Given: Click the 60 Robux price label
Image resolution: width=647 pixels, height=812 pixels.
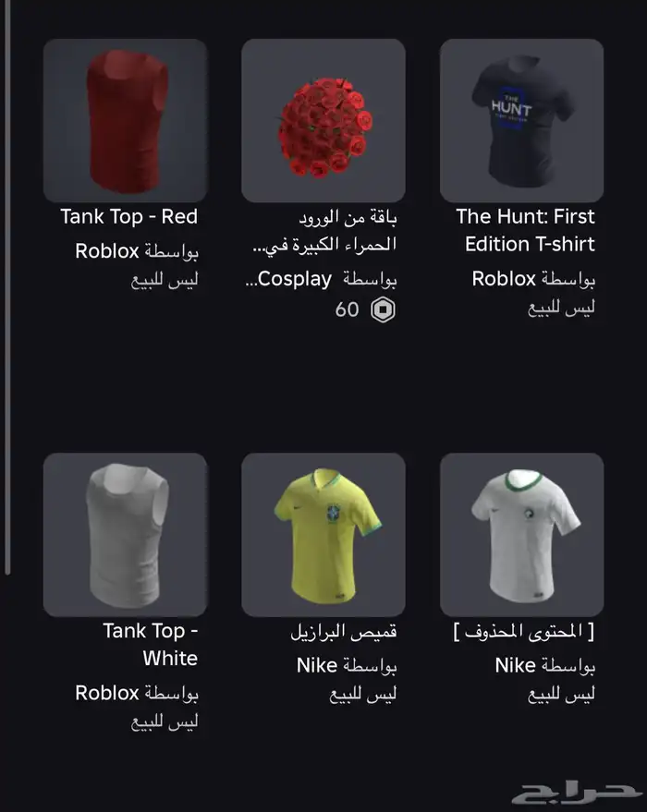Looking at the screenshot, I should [347, 309].
